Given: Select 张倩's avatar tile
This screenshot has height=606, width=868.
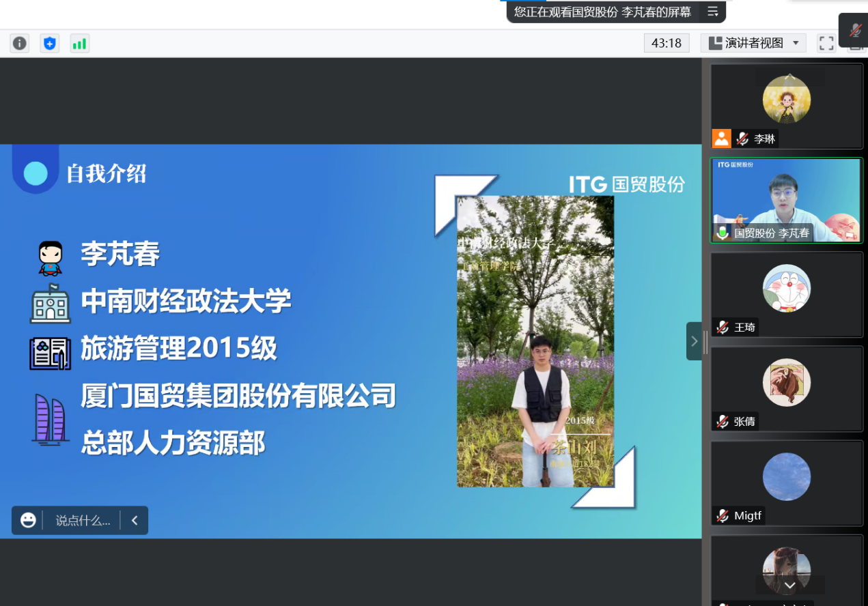Looking at the screenshot, I should (787, 389).
